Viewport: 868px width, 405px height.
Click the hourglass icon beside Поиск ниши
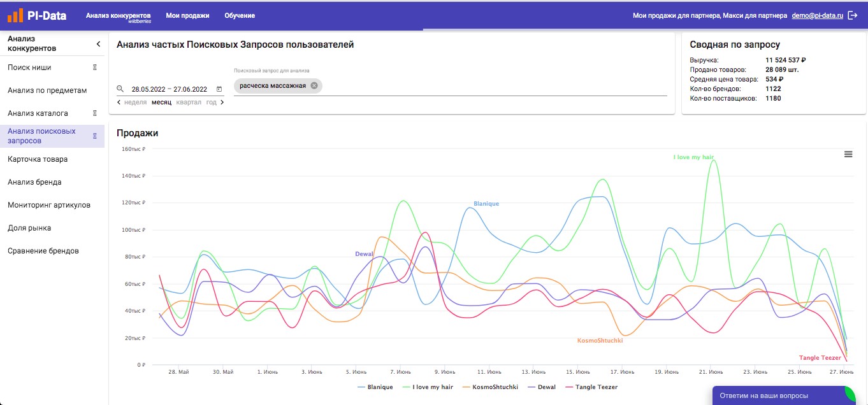click(x=95, y=67)
